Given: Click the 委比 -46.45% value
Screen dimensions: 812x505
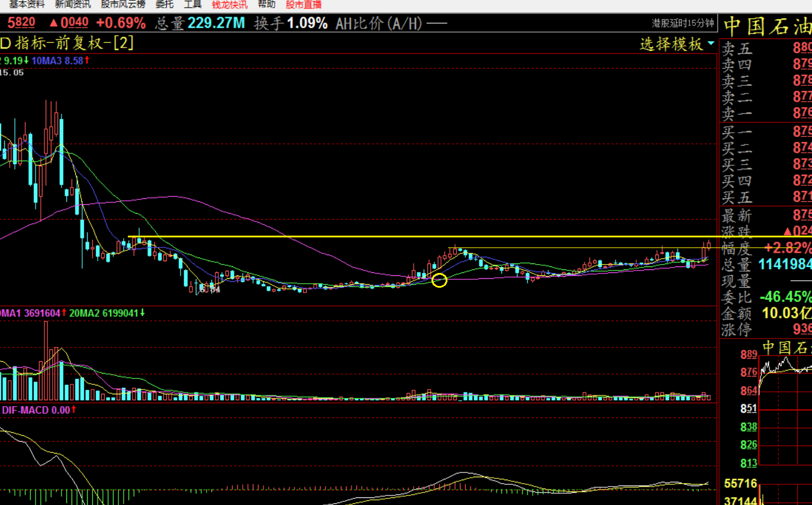Looking at the screenshot, I should [x=785, y=296].
